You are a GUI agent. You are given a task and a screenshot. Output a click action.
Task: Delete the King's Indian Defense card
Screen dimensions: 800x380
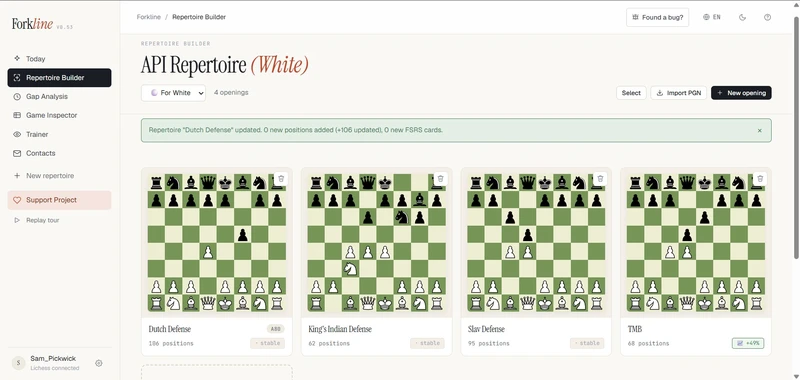[440, 179]
